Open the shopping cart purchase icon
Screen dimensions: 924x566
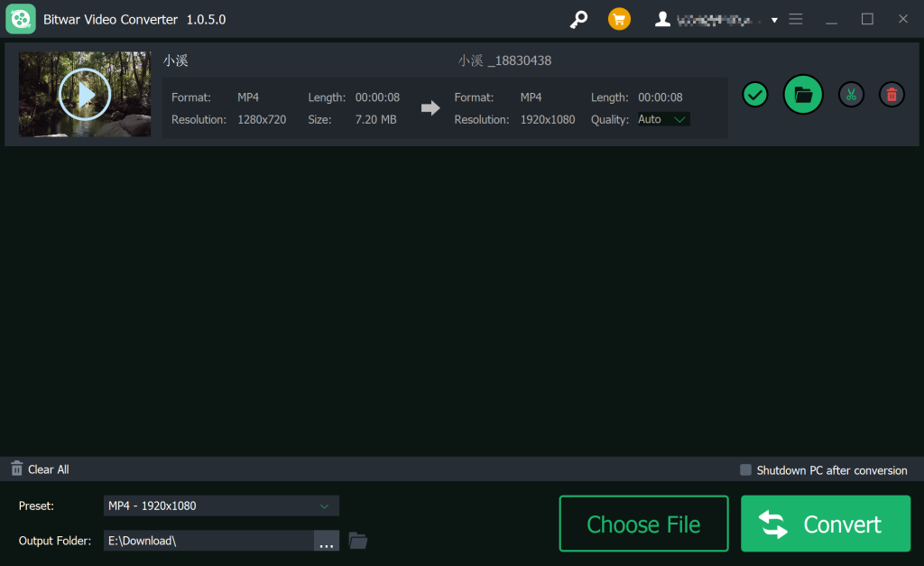[x=619, y=19]
